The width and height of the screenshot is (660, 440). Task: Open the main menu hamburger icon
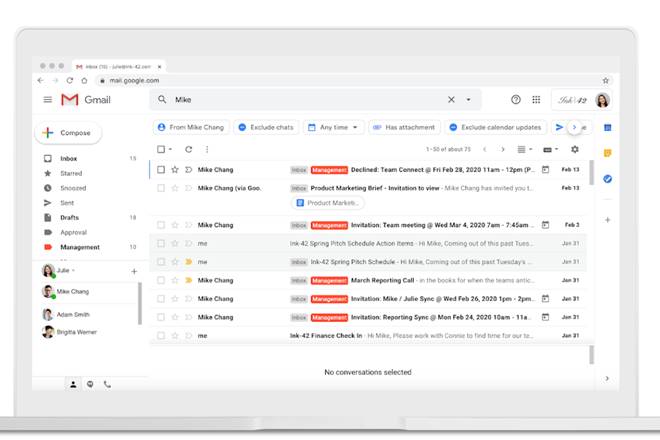47,100
